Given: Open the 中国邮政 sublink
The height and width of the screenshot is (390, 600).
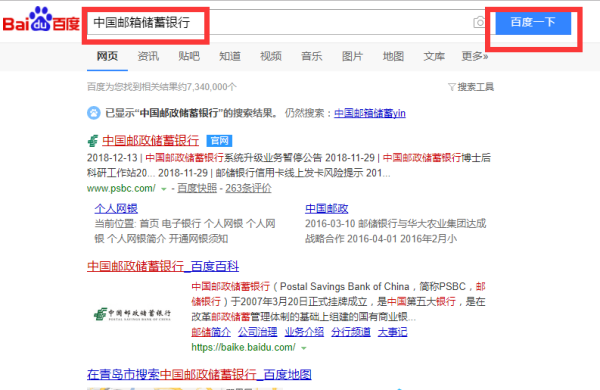Looking at the screenshot, I should (x=327, y=209).
